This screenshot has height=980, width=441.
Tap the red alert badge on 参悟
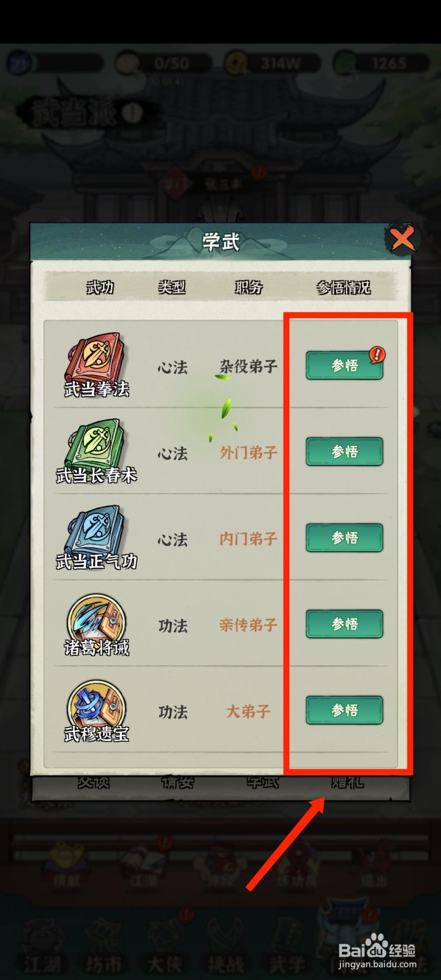pyautogui.click(x=377, y=354)
